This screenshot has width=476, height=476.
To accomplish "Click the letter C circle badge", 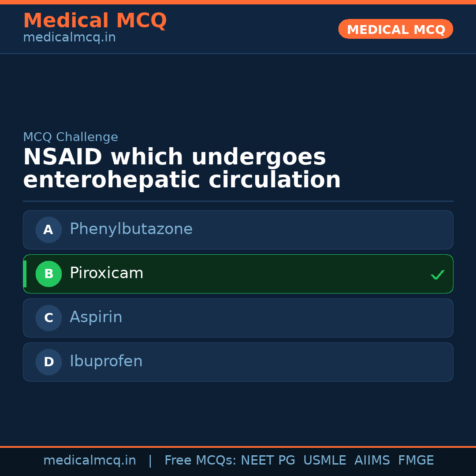I will click(48, 318).
